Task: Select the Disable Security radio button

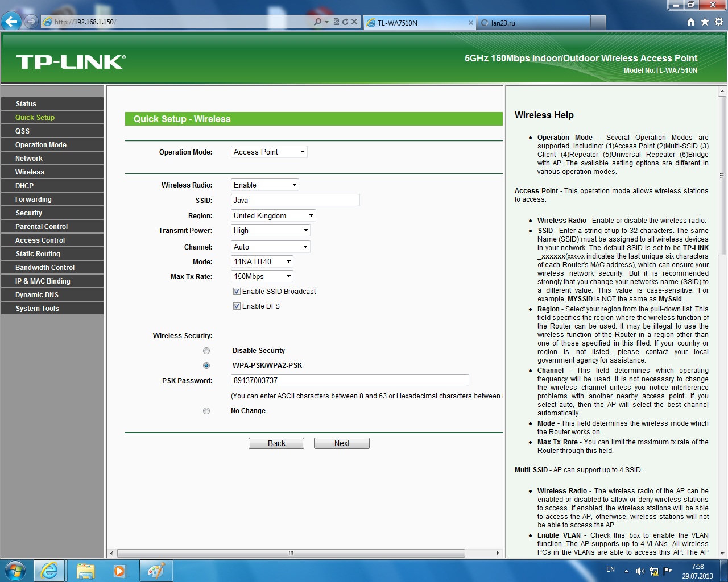Action: pos(206,351)
